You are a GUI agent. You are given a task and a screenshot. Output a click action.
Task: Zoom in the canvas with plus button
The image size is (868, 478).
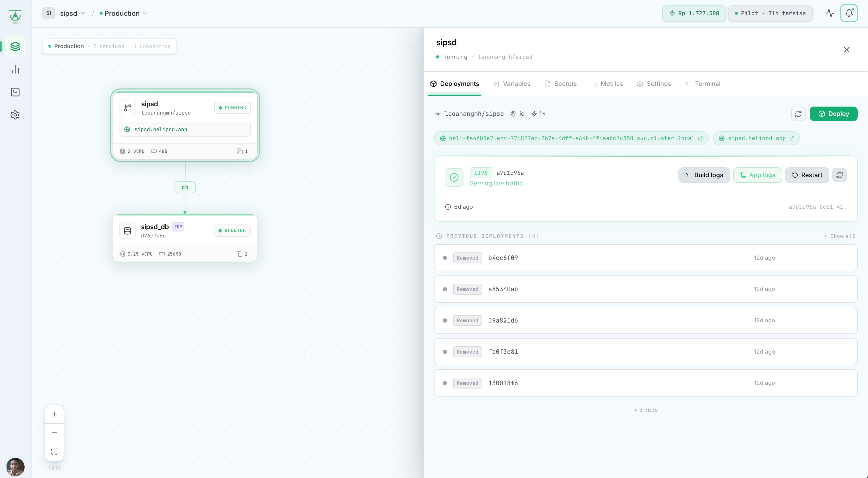pos(54,414)
